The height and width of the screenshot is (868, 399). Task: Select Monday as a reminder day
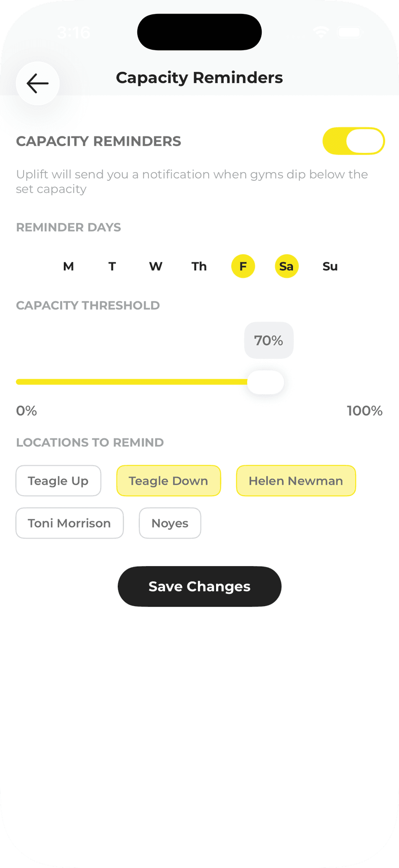point(68,266)
